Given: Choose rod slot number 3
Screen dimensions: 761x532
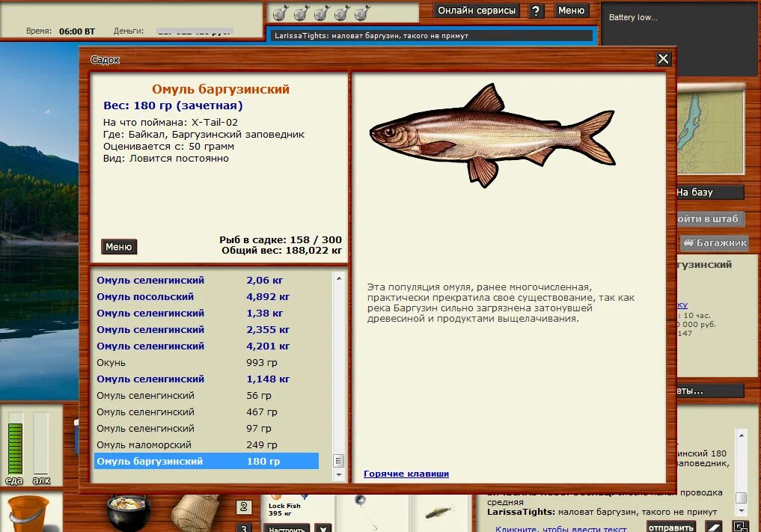Looking at the screenshot, I should pos(244,528).
